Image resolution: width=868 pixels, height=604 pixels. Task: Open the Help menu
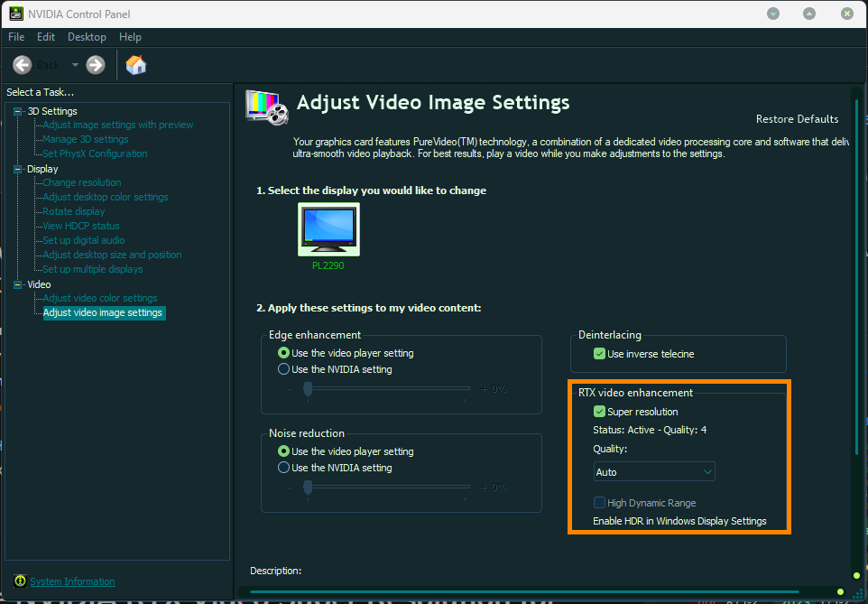130,37
